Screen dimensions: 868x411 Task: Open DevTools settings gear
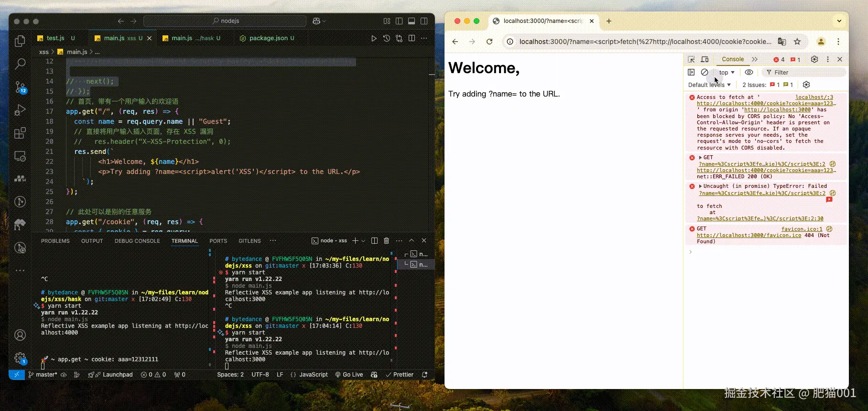click(814, 59)
